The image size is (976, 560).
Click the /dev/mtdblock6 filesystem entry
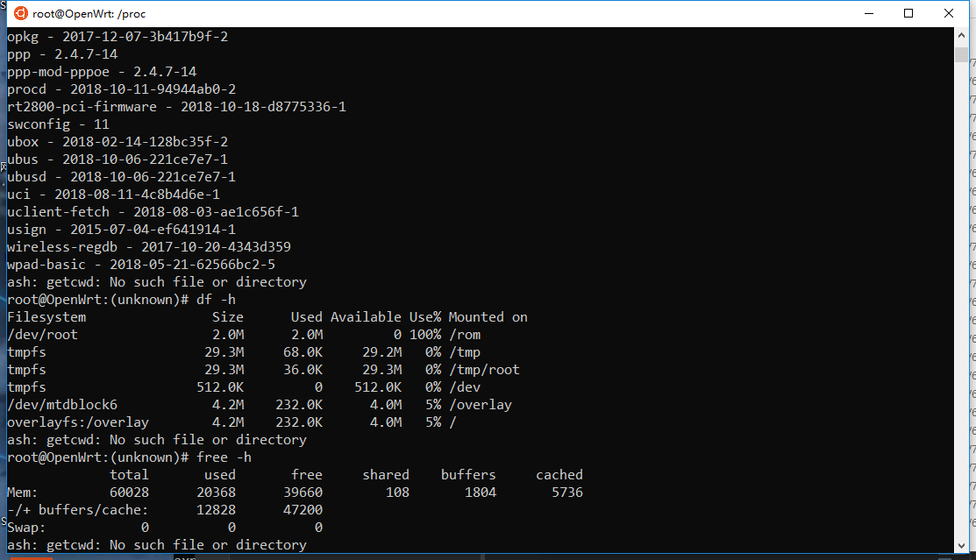click(62, 405)
